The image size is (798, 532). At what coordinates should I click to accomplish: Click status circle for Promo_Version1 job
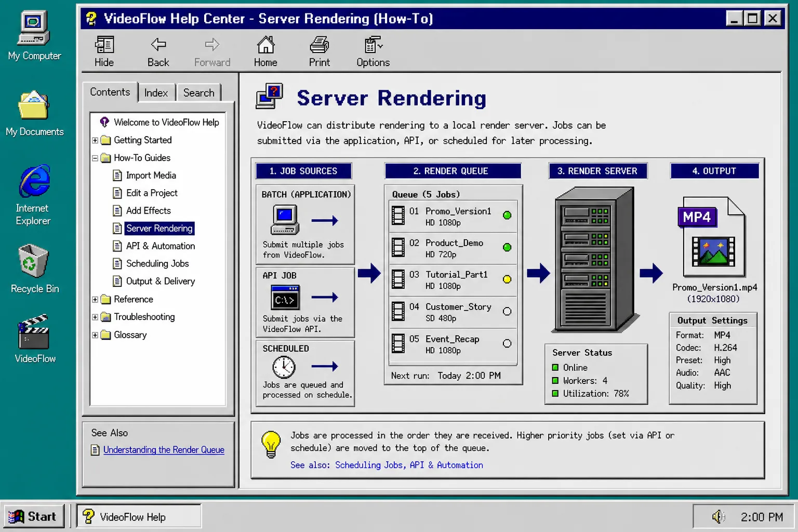(507, 215)
